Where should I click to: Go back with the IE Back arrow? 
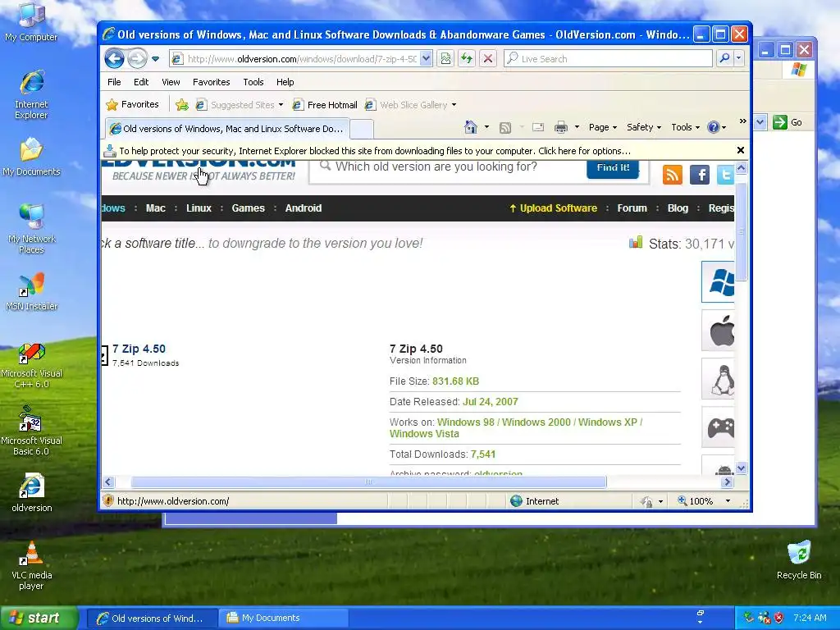click(x=114, y=58)
